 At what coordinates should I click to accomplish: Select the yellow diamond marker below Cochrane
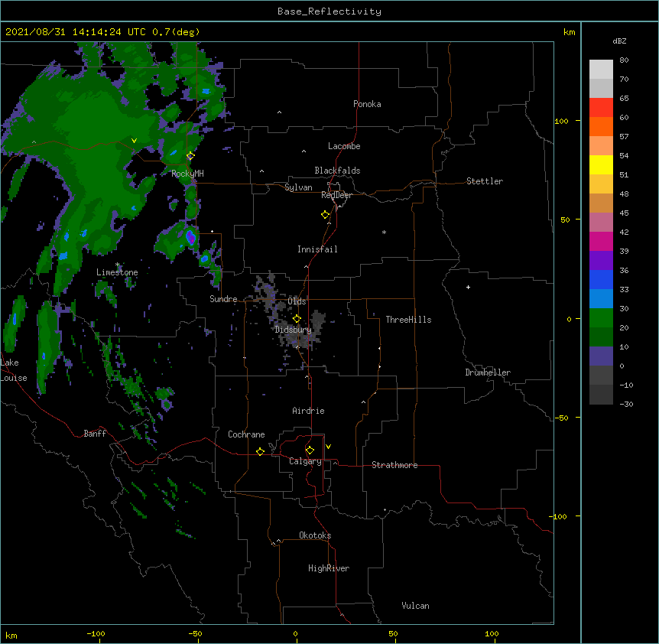[x=260, y=451]
